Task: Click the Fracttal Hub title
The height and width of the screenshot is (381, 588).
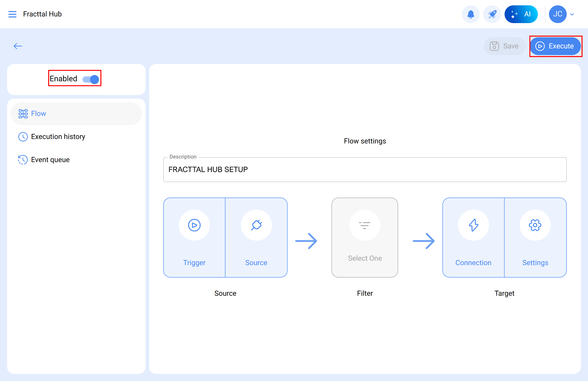Action: coord(42,14)
